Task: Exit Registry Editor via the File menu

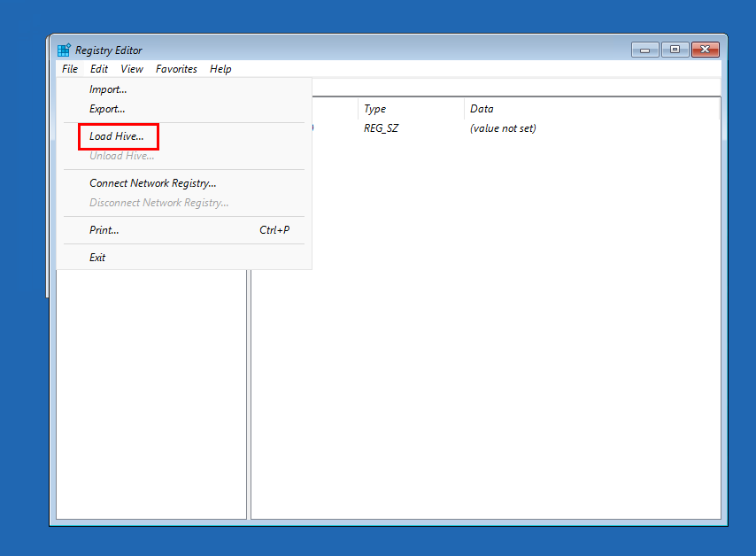Action: click(x=97, y=258)
